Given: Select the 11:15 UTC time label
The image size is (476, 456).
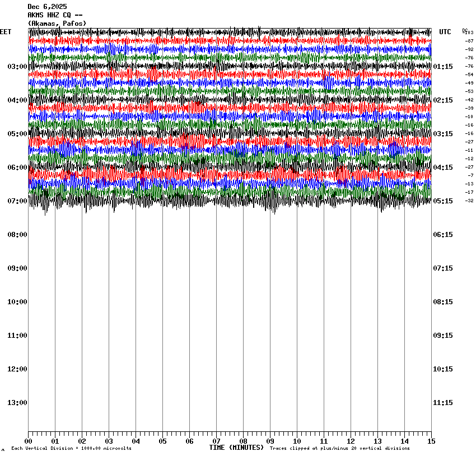Looking at the screenshot, I should (x=443, y=403).
